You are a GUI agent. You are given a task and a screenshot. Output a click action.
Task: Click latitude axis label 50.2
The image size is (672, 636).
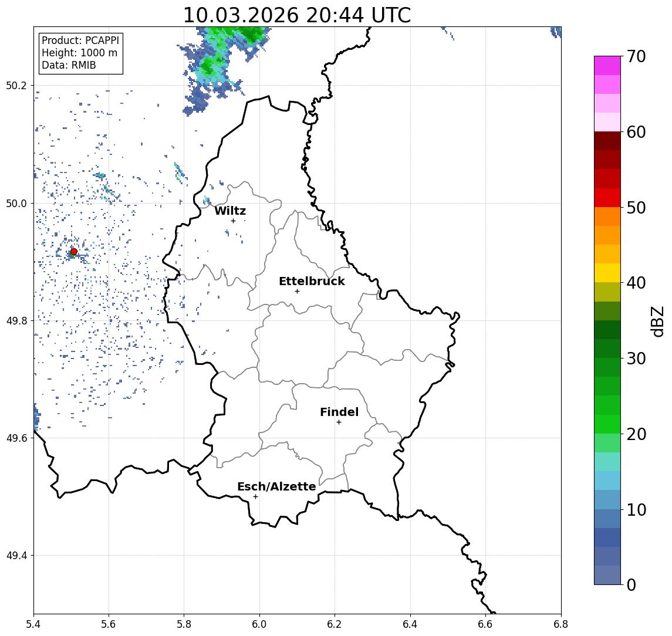pyautogui.click(x=16, y=85)
